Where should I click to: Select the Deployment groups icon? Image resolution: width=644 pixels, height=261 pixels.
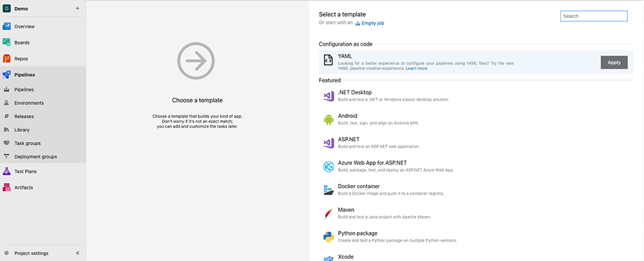(6, 156)
